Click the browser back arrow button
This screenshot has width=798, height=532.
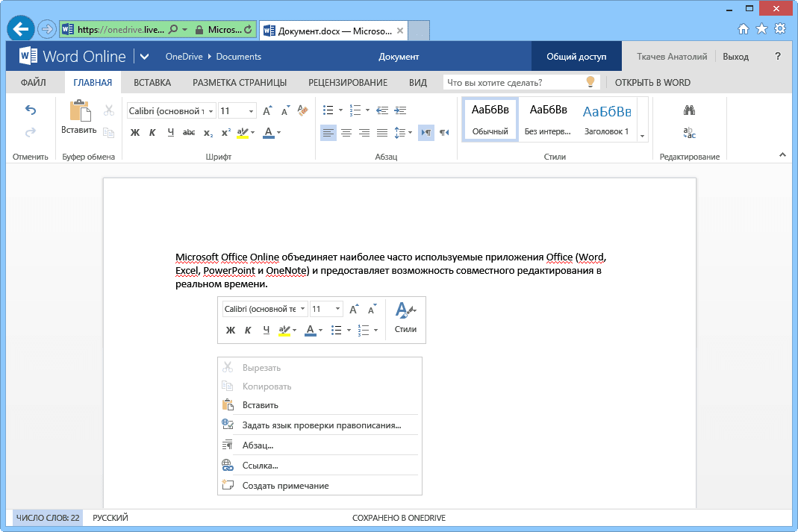click(x=20, y=29)
